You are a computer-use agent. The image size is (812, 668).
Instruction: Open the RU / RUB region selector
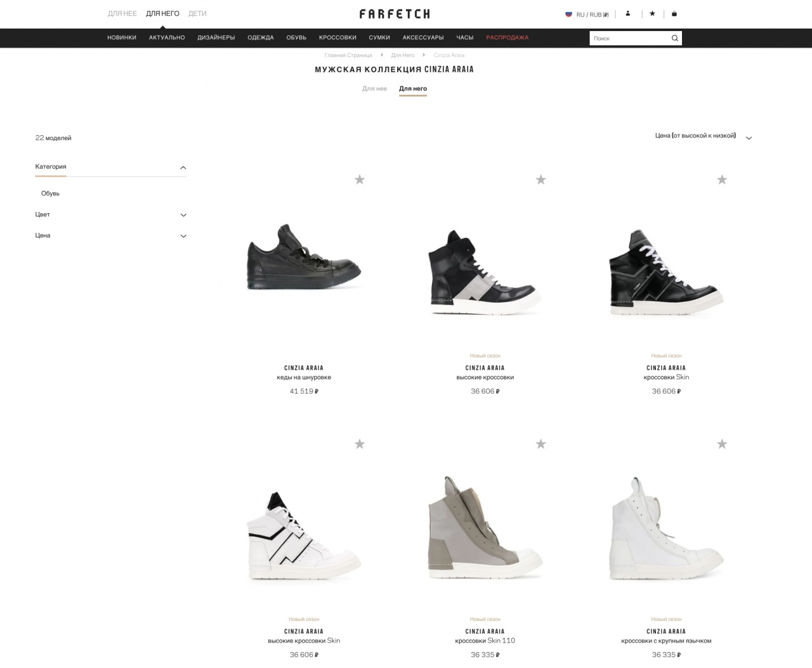587,14
